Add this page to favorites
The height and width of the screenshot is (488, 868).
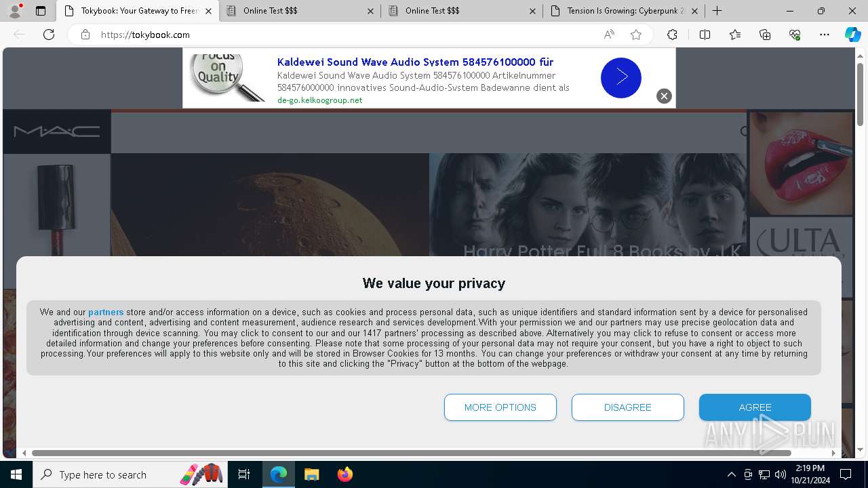(x=636, y=35)
